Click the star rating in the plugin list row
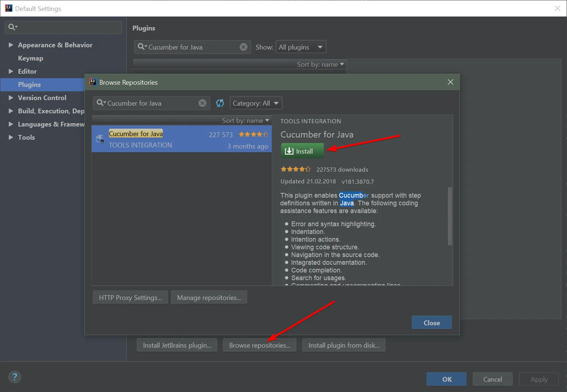Image resolution: width=567 pixels, height=392 pixels. (x=254, y=135)
